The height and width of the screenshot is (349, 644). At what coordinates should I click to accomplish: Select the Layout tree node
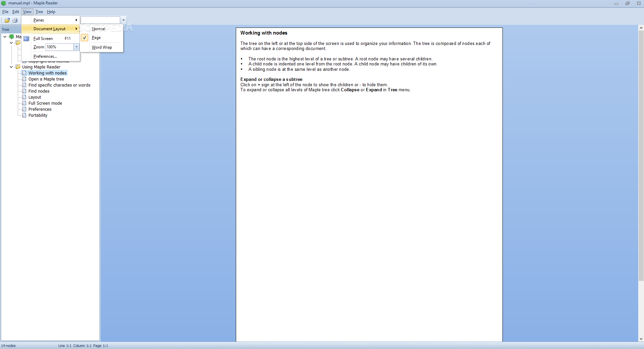pos(35,97)
